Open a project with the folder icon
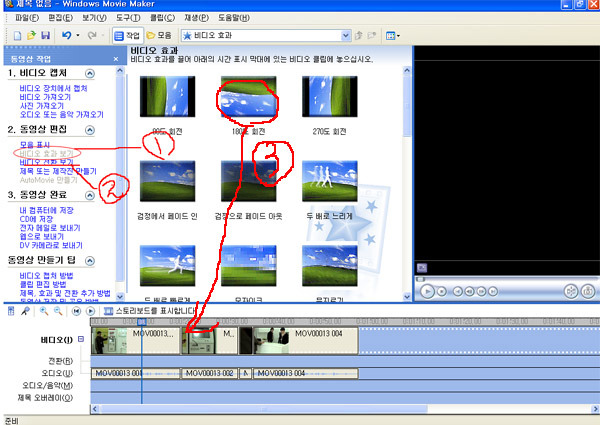600x425 pixels. click(31, 36)
